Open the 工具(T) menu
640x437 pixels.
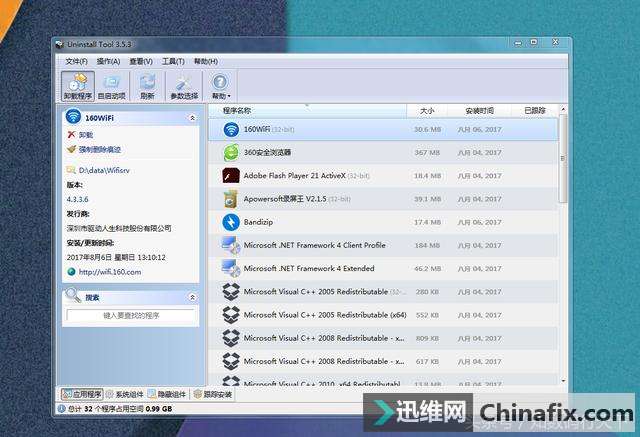173,62
